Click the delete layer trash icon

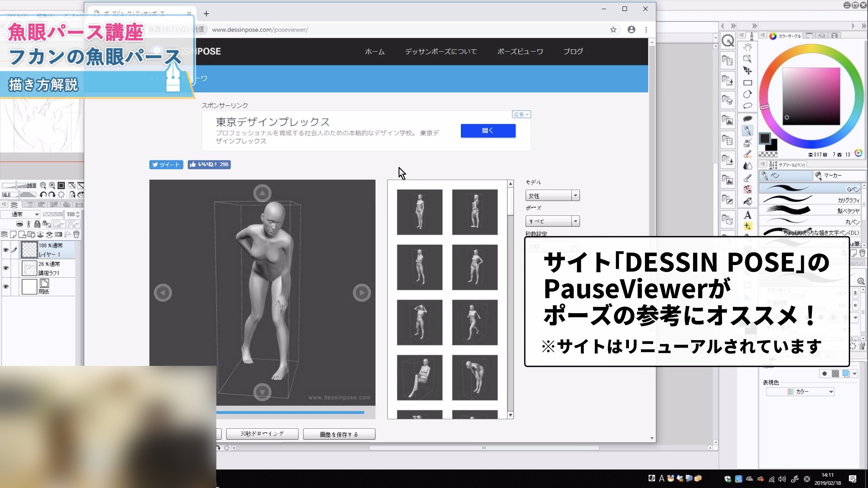coord(76,235)
